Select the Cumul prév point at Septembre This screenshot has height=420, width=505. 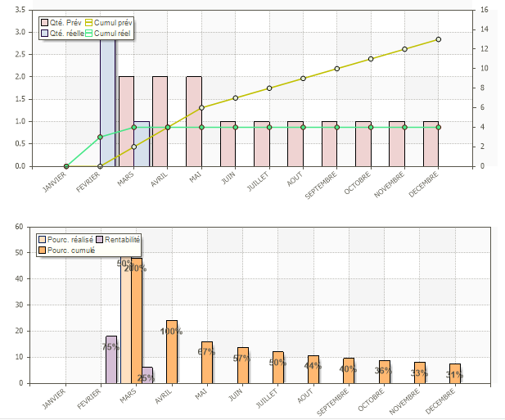(x=336, y=69)
